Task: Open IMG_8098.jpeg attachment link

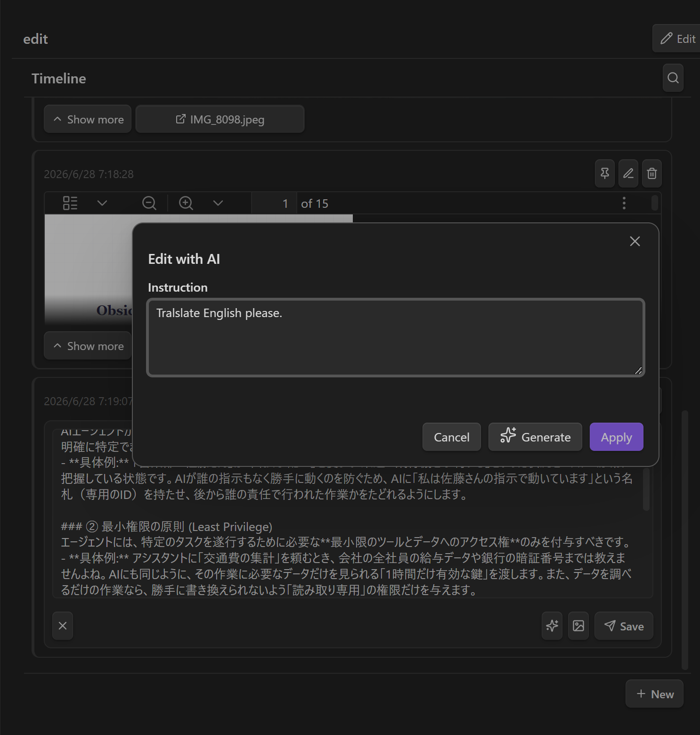Action: [220, 119]
